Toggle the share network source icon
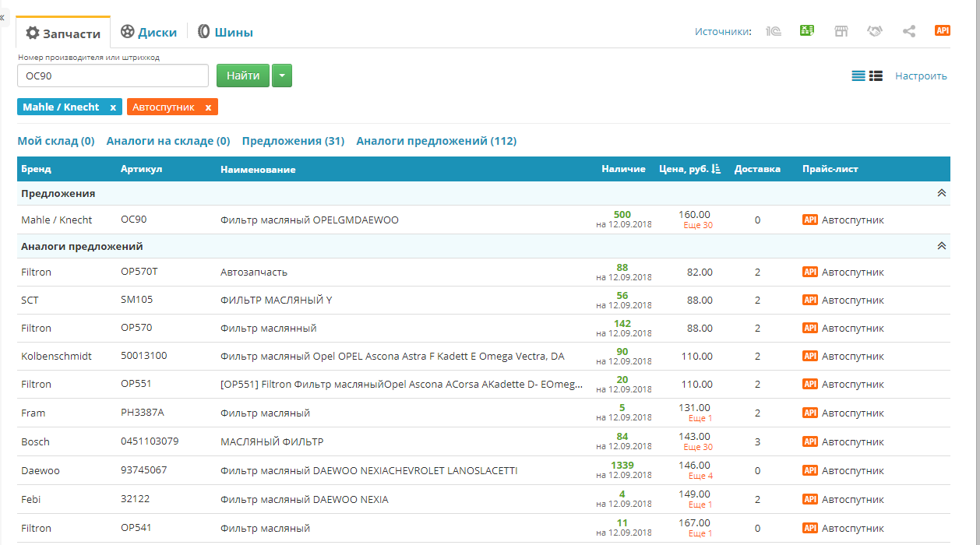Image resolution: width=980 pixels, height=545 pixels. [908, 31]
